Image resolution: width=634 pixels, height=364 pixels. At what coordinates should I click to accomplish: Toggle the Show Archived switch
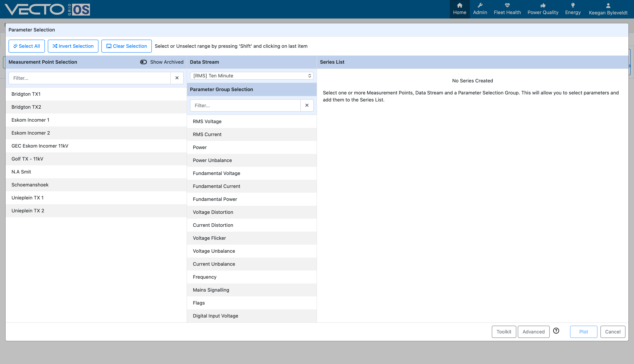143,62
